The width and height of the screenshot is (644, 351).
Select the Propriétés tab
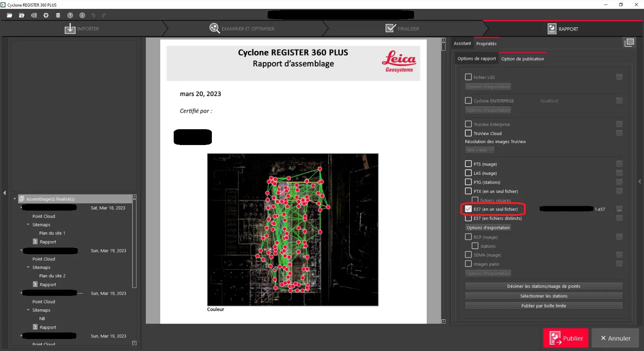pyautogui.click(x=486, y=44)
